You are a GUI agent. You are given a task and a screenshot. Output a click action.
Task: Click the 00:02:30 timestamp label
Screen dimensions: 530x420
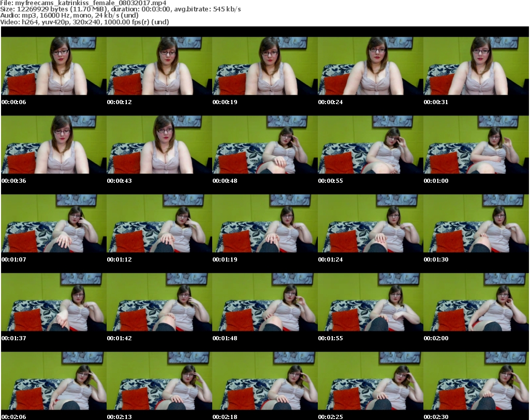coord(436,417)
